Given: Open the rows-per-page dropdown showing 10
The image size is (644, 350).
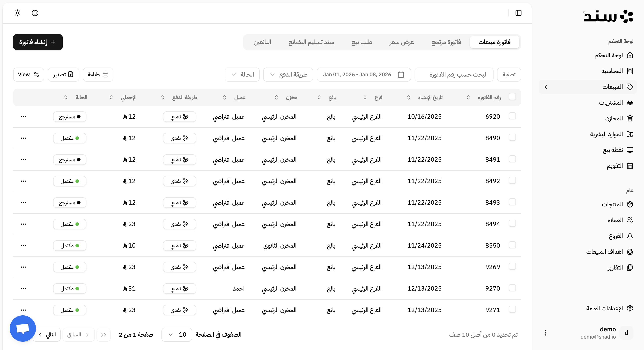Looking at the screenshot, I should (x=177, y=334).
